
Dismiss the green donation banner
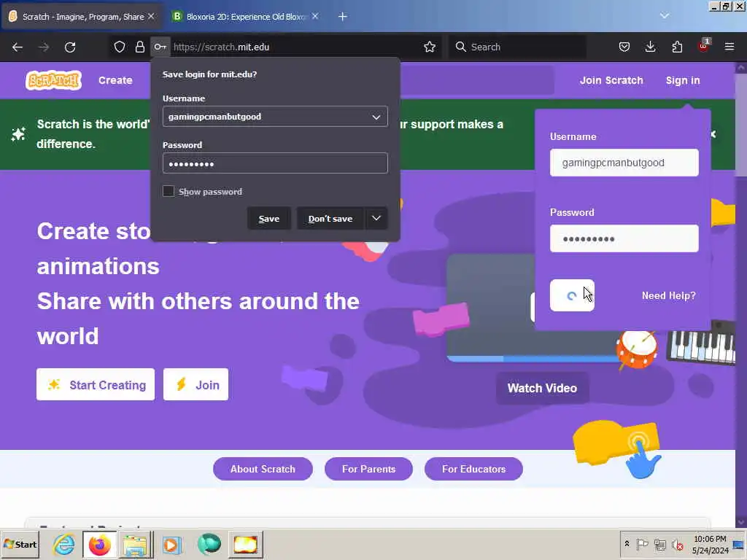point(713,134)
